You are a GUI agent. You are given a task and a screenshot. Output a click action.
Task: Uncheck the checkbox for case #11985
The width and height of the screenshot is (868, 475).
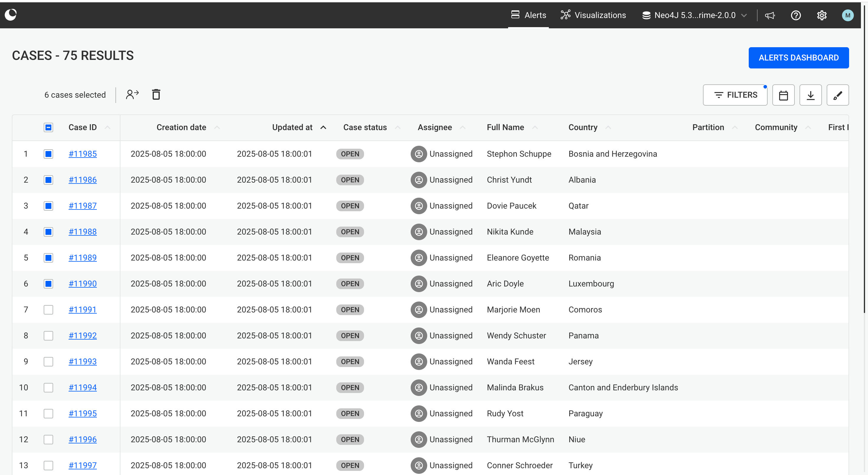[x=48, y=154]
